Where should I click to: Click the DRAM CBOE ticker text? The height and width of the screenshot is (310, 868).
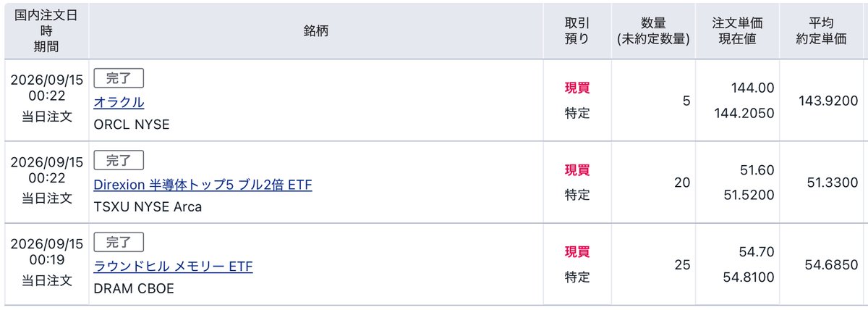(134, 288)
